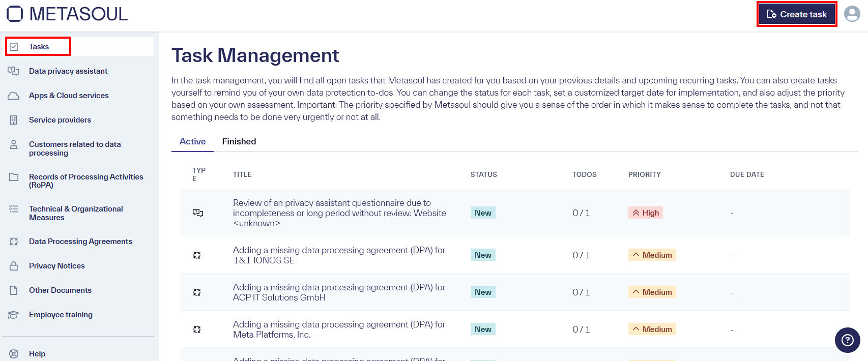Viewport: 868px width, 361px height.
Task: Open the Meta Platforms, Inc. DPA task
Action: [339, 329]
